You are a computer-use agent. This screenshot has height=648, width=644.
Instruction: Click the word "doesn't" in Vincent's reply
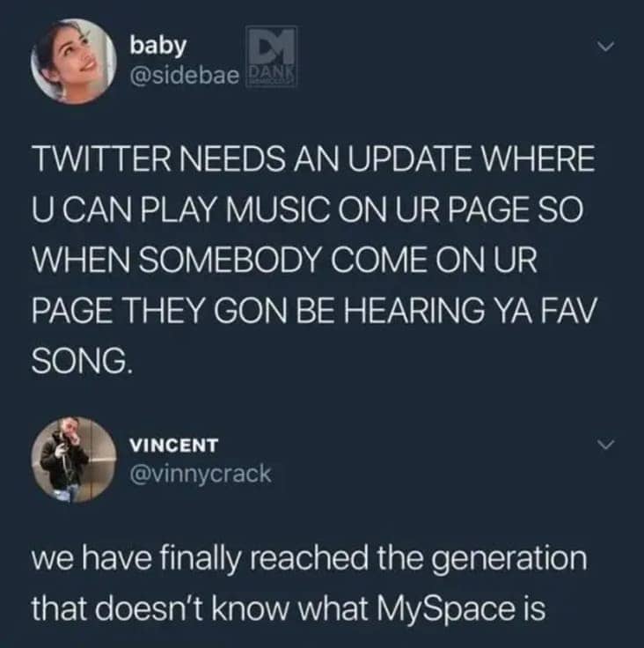150,609
